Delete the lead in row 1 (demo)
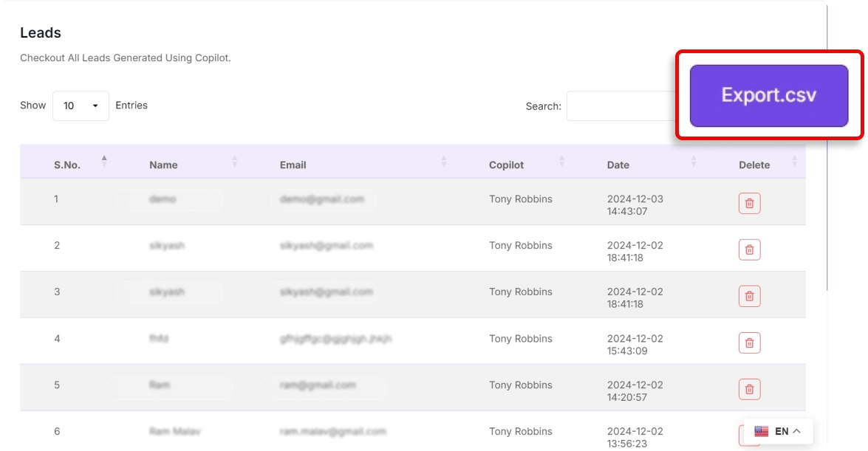Image resolution: width=868 pixels, height=451 pixels. point(749,203)
